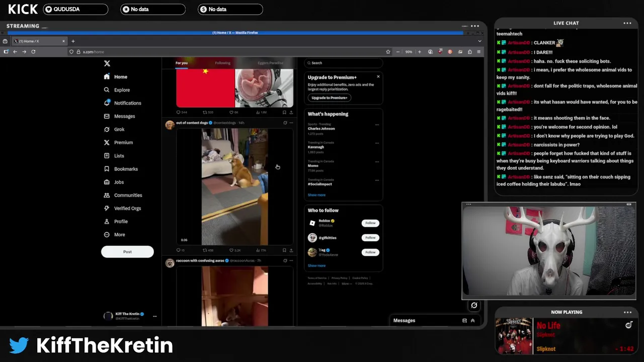Click the Slipknot album art thumbnail
Screen dimensions: 644x362
(x=514, y=336)
